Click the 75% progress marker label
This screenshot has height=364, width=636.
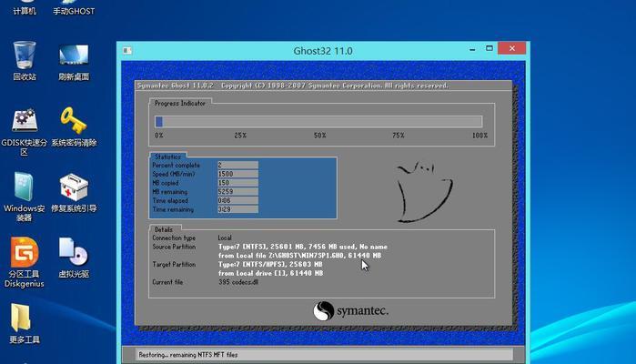399,135
